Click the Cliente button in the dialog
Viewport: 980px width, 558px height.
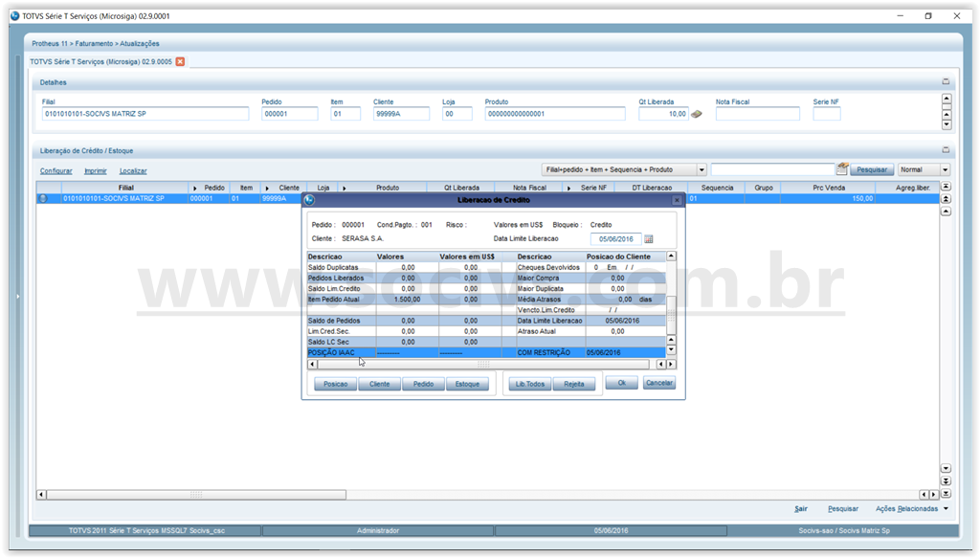click(x=379, y=384)
